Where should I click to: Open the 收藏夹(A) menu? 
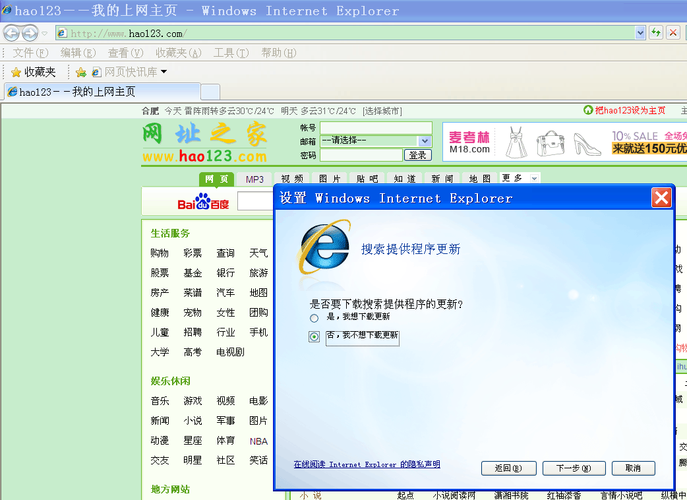tap(178, 53)
